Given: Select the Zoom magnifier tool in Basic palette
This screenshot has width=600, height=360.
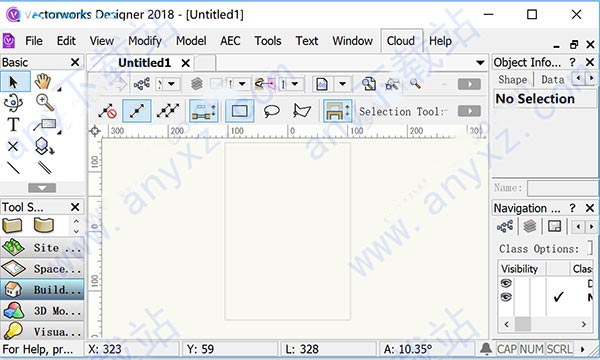Looking at the screenshot, I should tap(45, 103).
